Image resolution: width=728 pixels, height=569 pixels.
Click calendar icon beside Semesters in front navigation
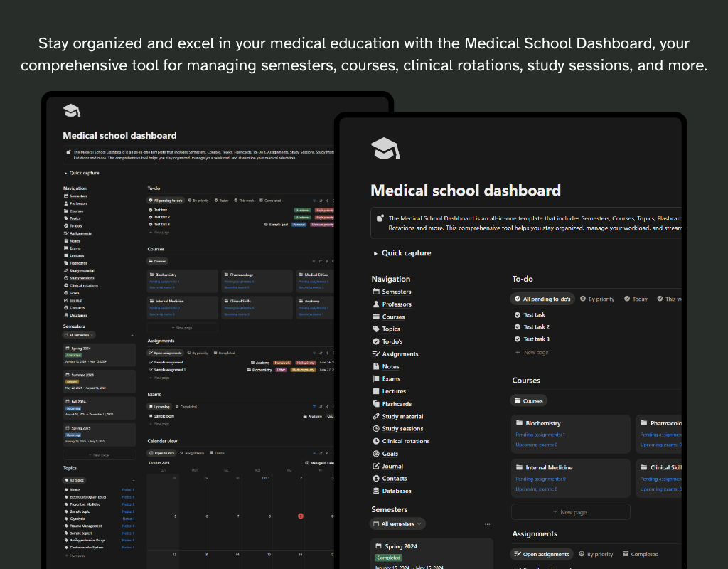point(376,292)
